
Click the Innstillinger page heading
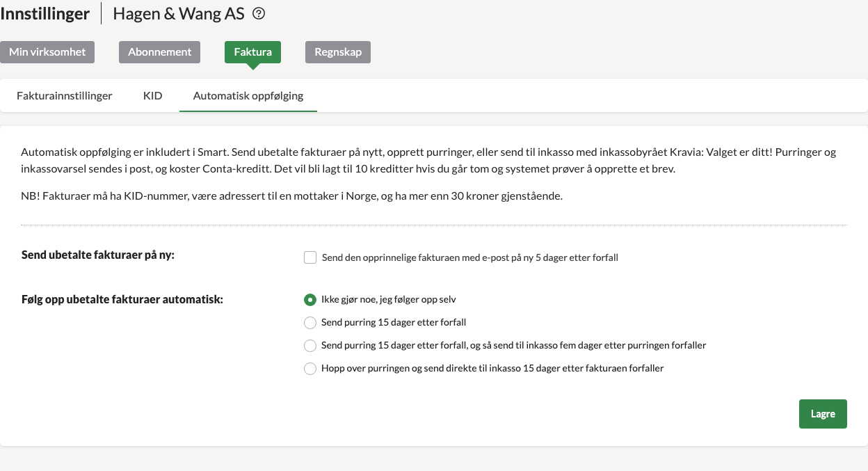[45, 13]
